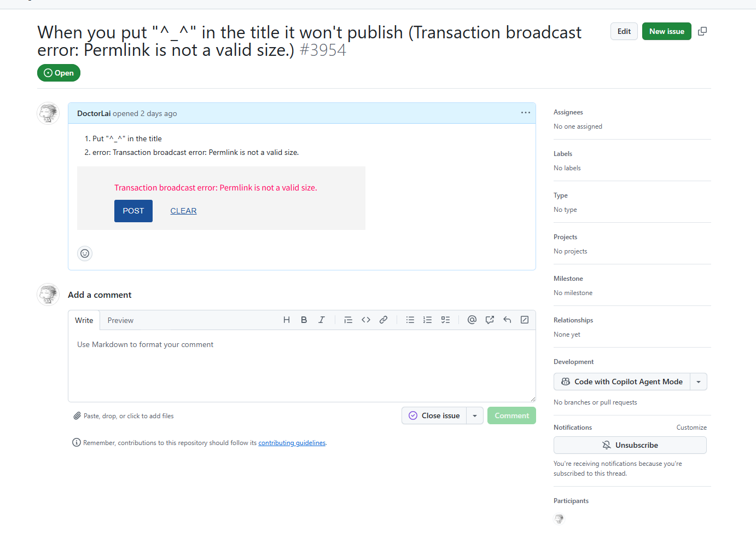Add a link with the chain icon
756x537 pixels.
click(383, 320)
